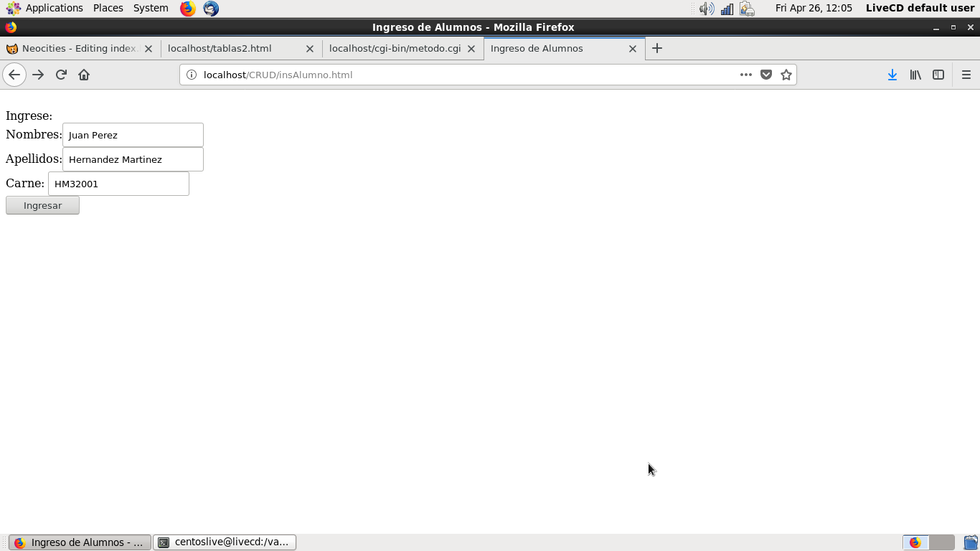Viewport: 980px width, 551px height.
Task: Open the Library bookmarks and history icon
Action: click(915, 75)
